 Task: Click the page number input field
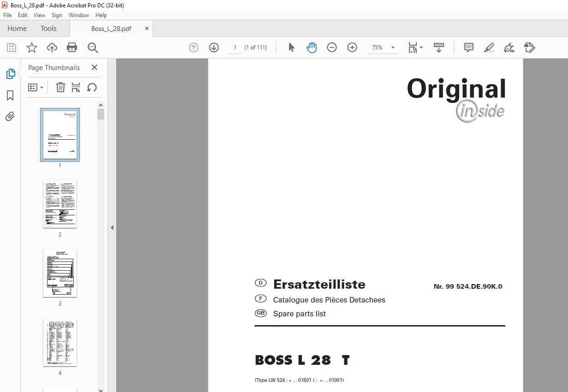(x=235, y=48)
